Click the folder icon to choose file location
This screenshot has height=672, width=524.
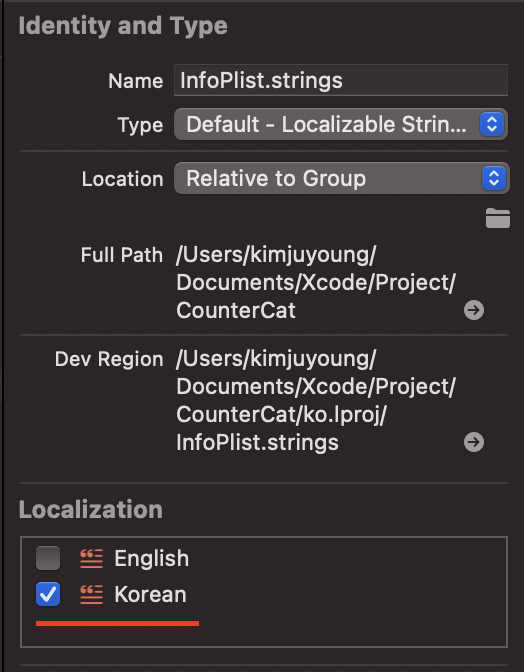(x=497, y=218)
